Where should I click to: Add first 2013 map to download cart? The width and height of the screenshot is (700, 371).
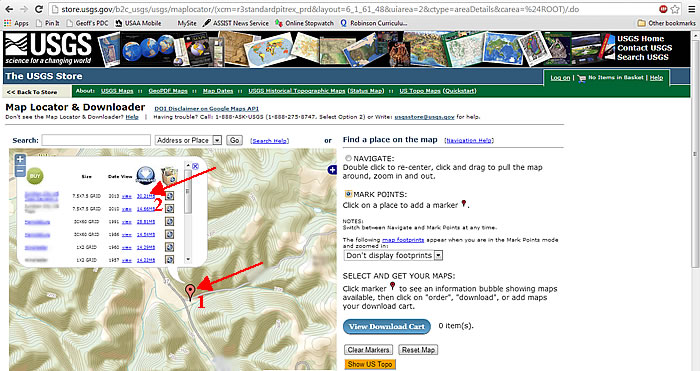(169, 196)
